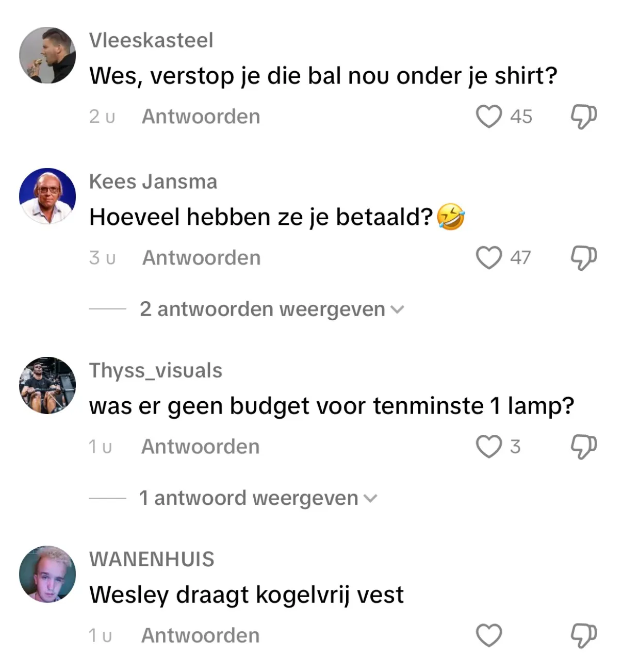This screenshot has height=672, width=622.
Task: Open Kees Jansma's avatar
Action: click(x=47, y=196)
